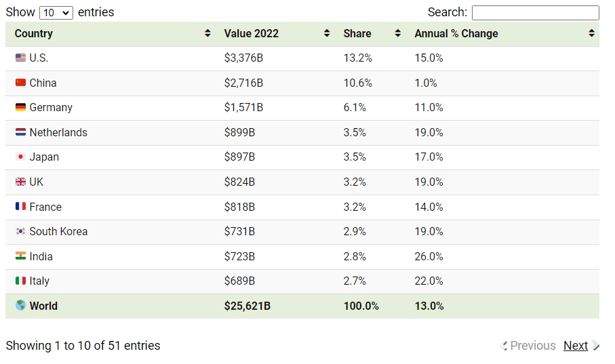Click the Italy flag icon
615x364 pixels.
(20, 281)
